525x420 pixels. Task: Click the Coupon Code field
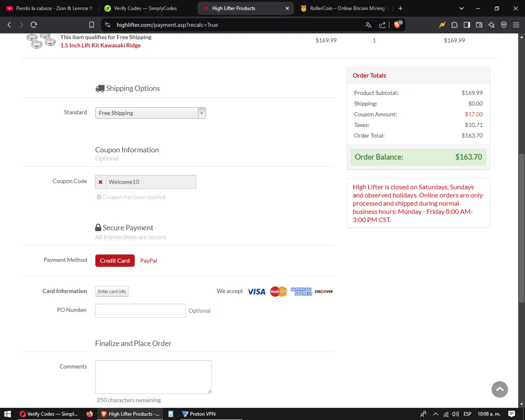pyautogui.click(x=151, y=182)
